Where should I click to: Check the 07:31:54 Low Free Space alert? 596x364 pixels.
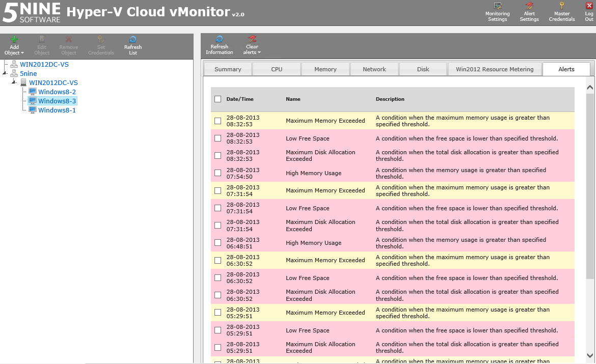(218, 208)
